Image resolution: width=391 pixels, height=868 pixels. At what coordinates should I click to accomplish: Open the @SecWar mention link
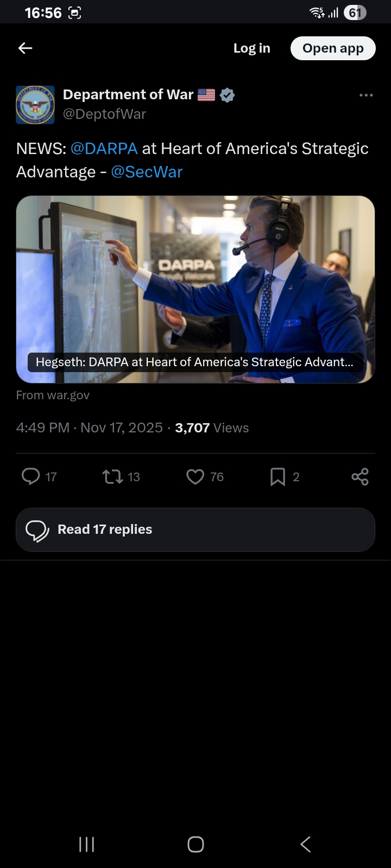(x=147, y=172)
